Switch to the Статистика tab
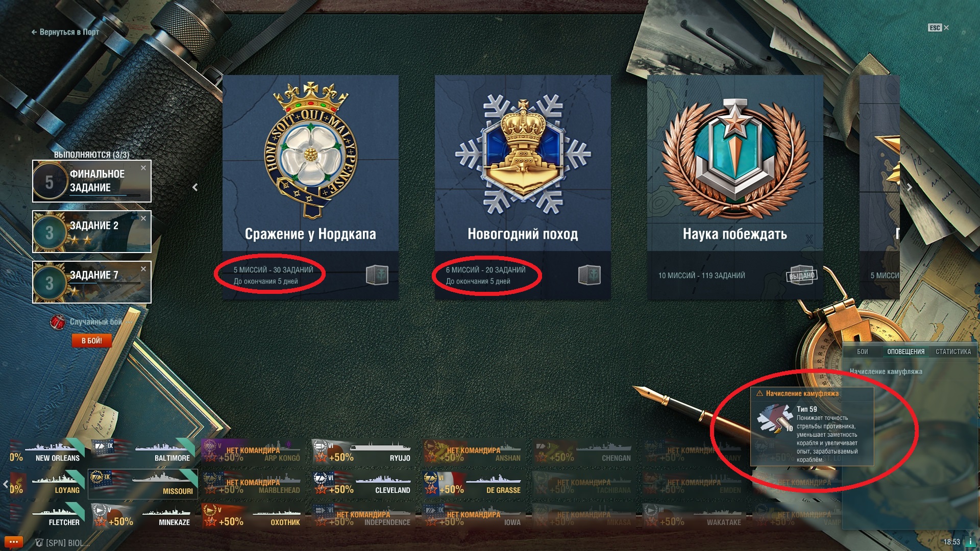This screenshot has height=551, width=980. tap(953, 352)
